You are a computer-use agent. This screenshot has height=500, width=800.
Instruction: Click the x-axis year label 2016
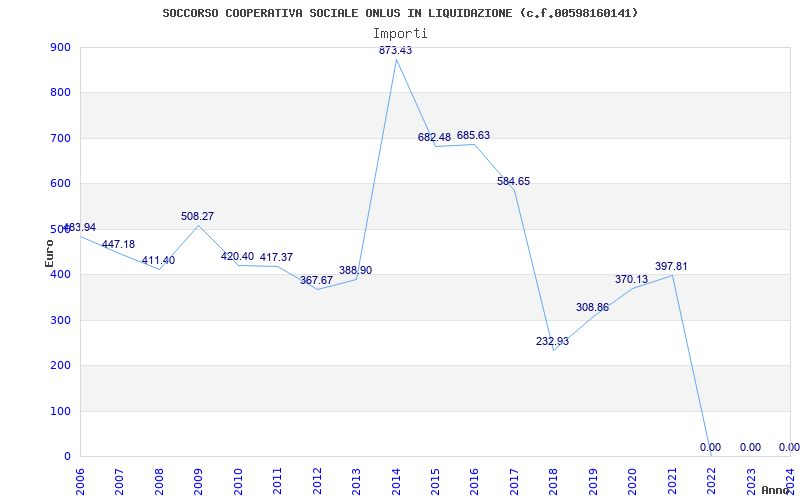[x=476, y=481]
